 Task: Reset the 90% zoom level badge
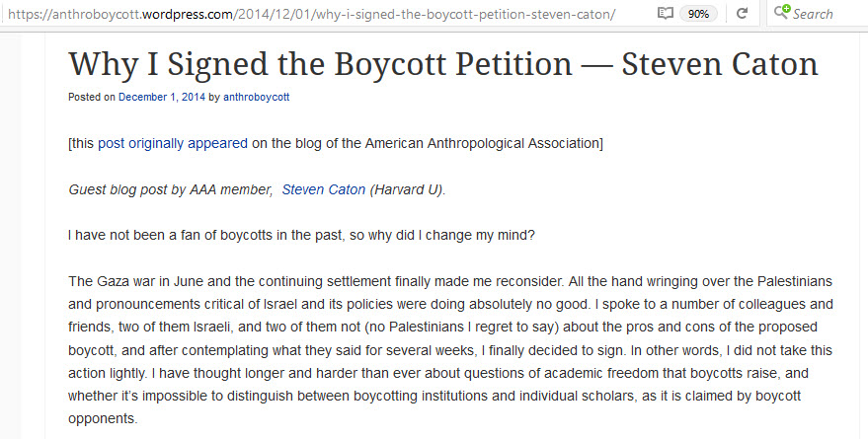click(x=698, y=14)
